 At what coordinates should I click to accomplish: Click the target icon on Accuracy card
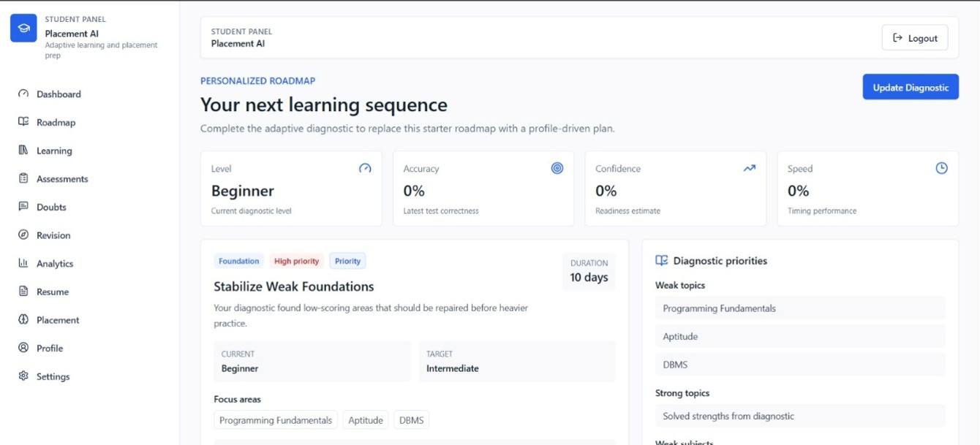(557, 168)
